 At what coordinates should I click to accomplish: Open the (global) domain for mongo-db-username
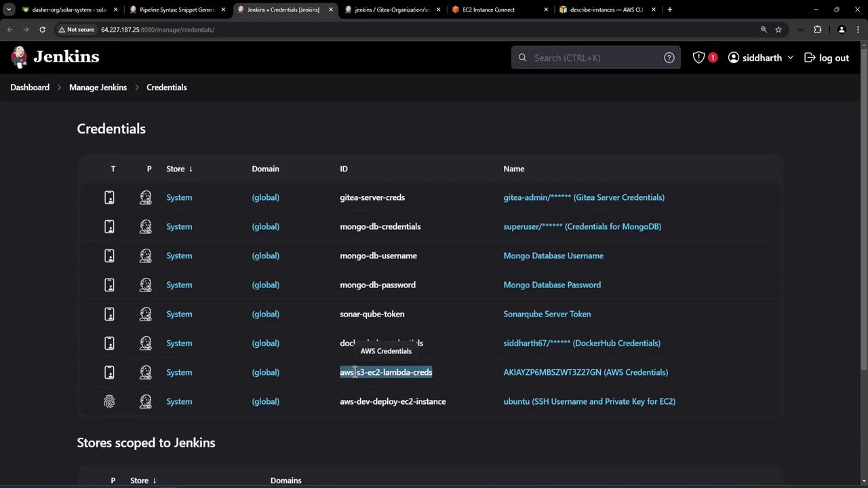[x=265, y=256]
